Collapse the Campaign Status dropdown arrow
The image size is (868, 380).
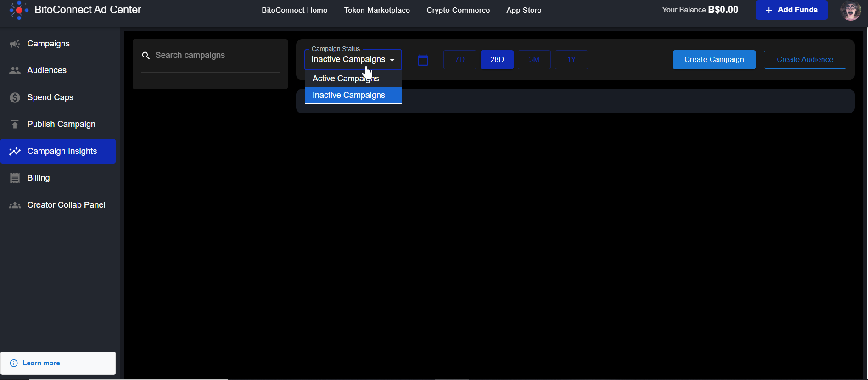pyautogui.click(x=392, y=60)
